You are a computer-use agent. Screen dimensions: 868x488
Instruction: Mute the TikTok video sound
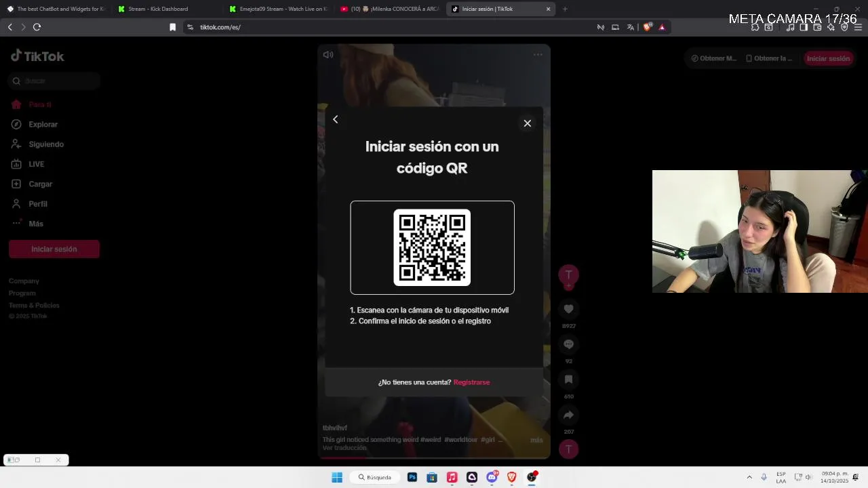click(328, 55)
